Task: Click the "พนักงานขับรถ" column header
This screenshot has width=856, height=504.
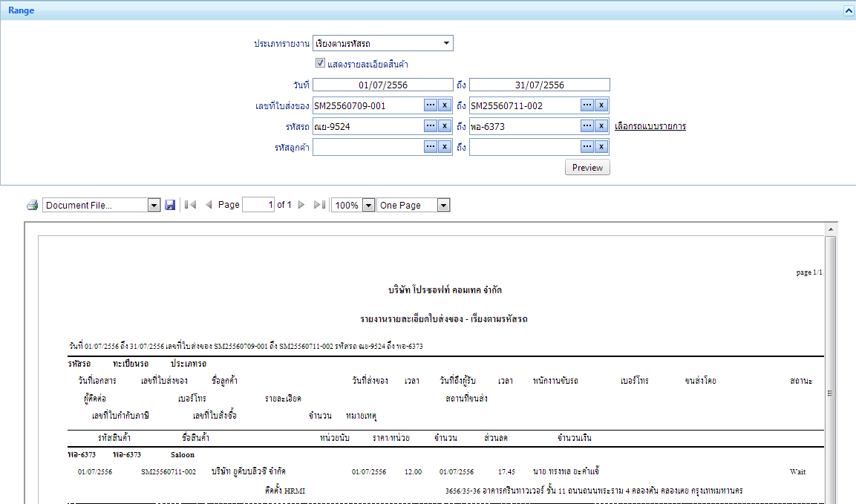Action: coord(555,381)
